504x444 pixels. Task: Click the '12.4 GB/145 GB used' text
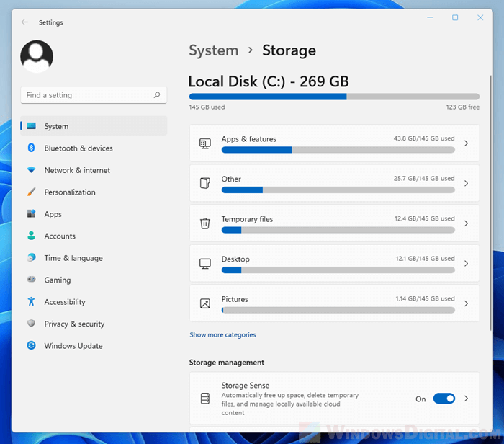425,218
